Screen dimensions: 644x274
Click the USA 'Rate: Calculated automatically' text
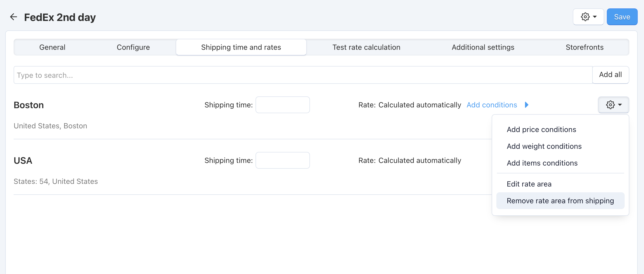tap(410, 160)
